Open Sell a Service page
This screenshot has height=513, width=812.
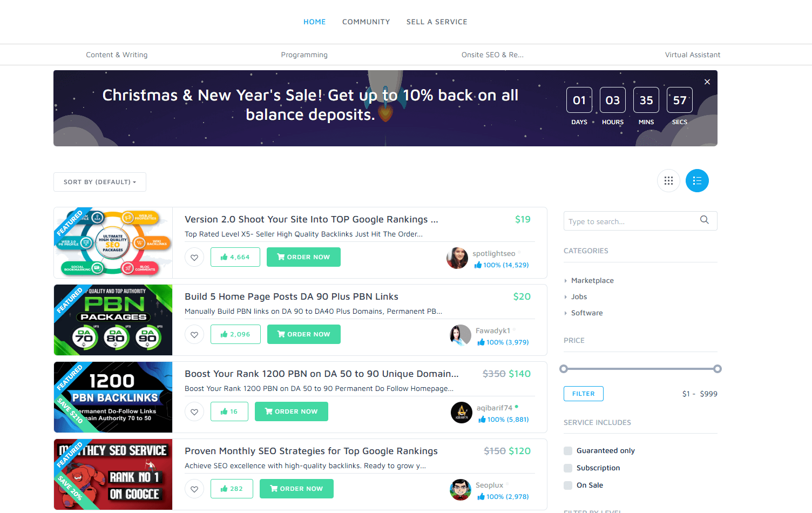point(437,22)
